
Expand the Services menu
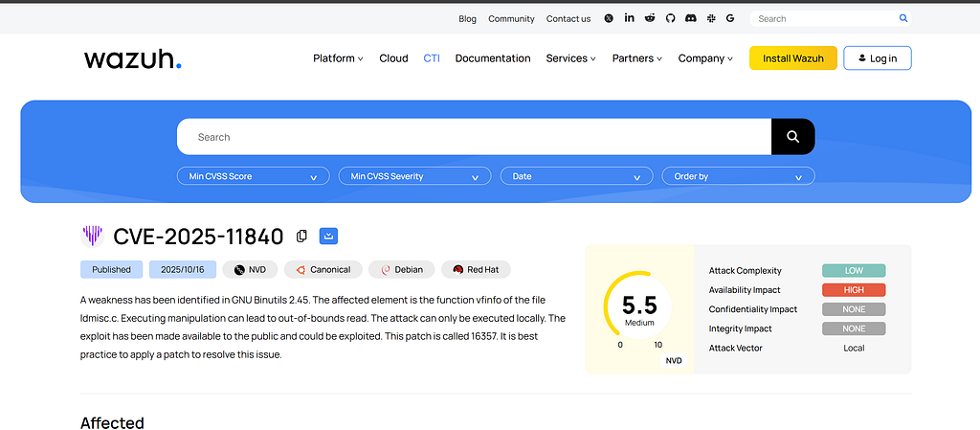coord(570,58)
